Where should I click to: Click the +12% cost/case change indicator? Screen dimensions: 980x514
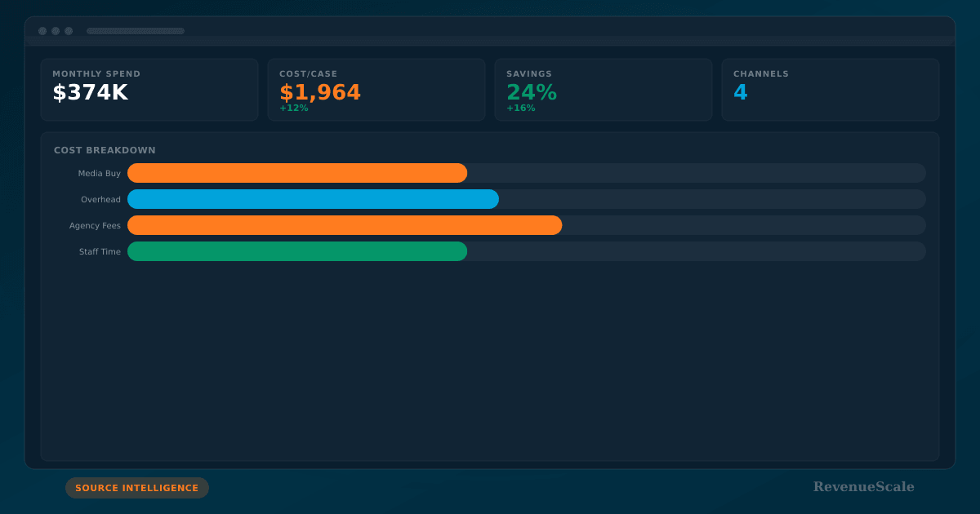click(293, 109)
